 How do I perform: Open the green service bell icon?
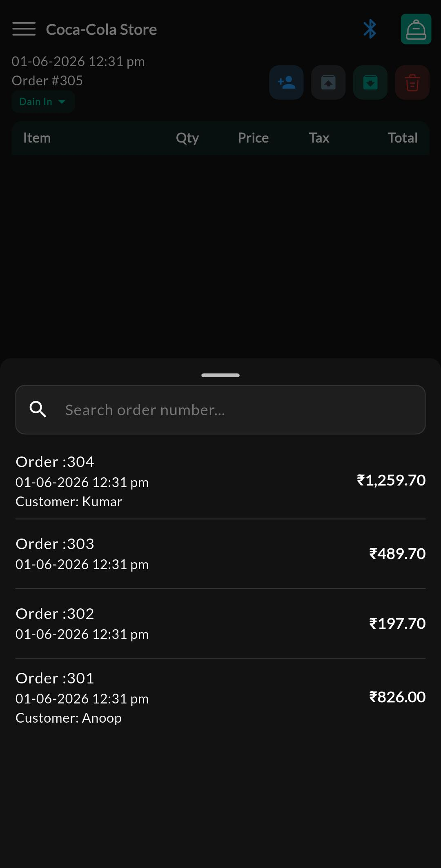(x=416, y=29)
